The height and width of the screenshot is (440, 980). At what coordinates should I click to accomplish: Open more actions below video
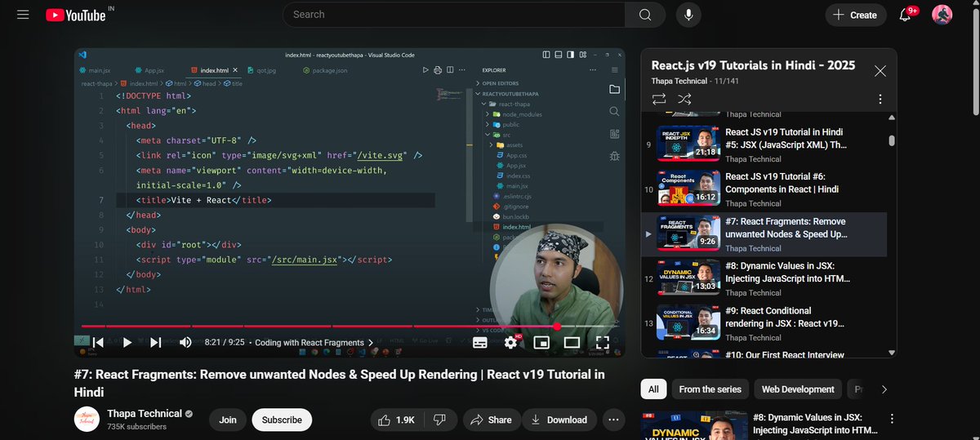[613, 420]
